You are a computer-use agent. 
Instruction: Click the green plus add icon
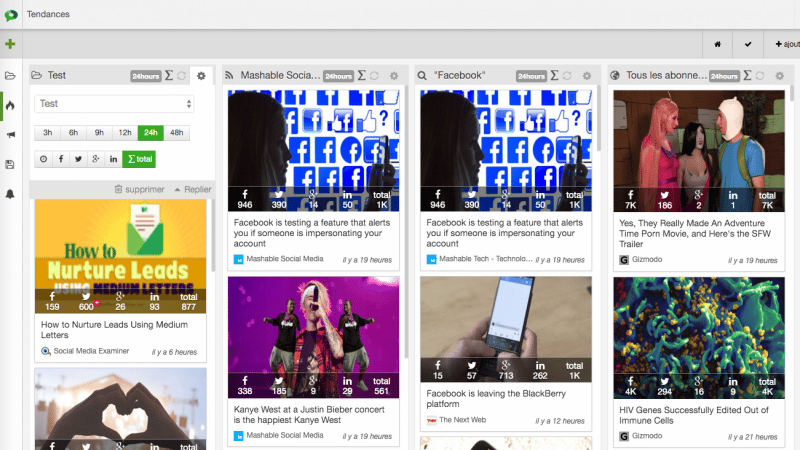tap(10, 44)
